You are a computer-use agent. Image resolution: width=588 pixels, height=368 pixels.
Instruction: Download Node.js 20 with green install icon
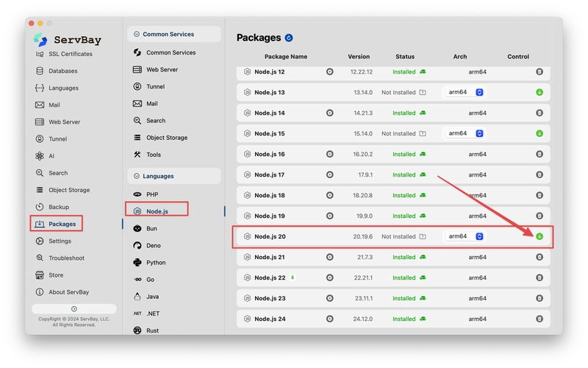(x=539, y=236)
